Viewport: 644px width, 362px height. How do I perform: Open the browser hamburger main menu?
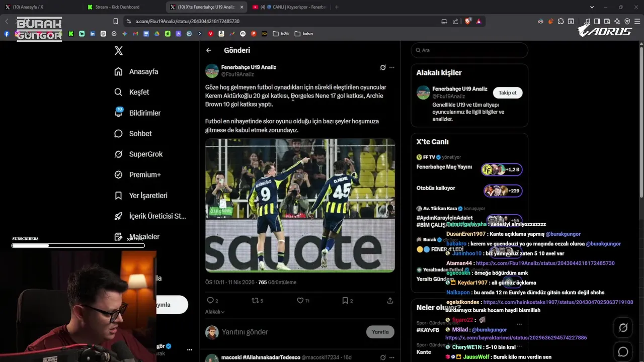point(637,21)
